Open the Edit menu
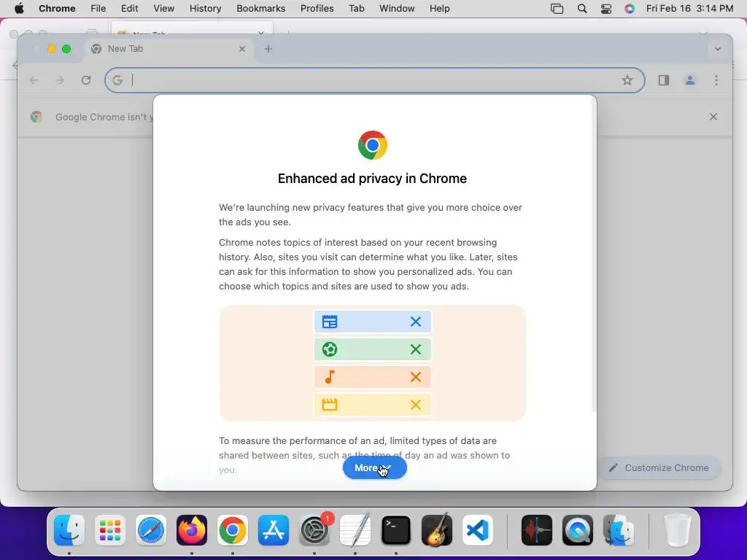This screenshot has width=747, height=560. point(129,9)
